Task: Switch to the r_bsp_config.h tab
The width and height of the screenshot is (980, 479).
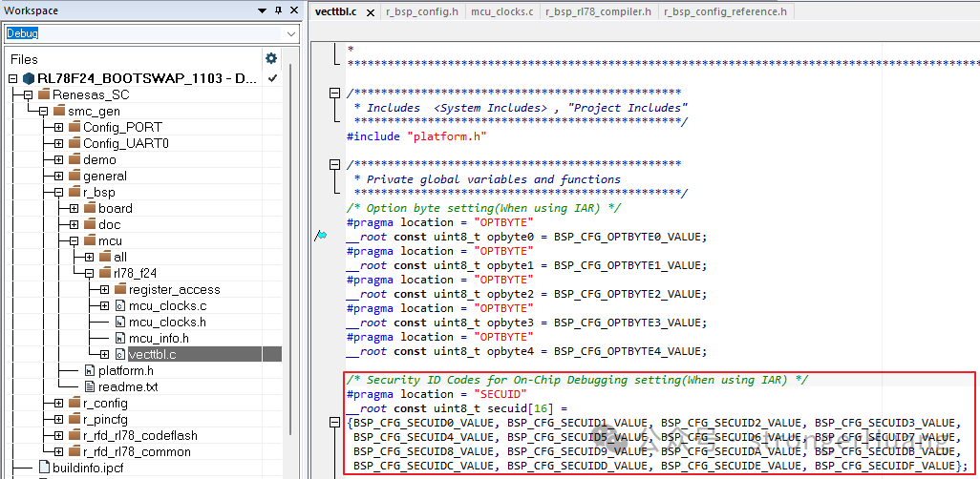Action: click(x=421, y=11)
